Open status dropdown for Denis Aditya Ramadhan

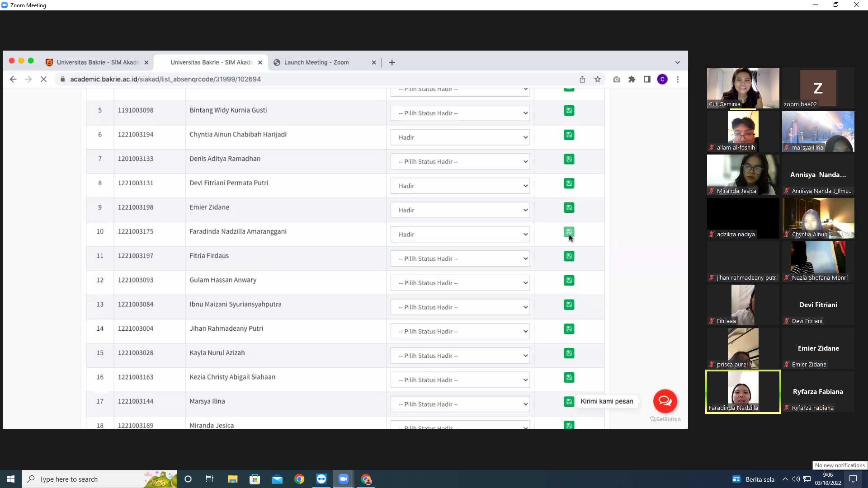(460, 162)
